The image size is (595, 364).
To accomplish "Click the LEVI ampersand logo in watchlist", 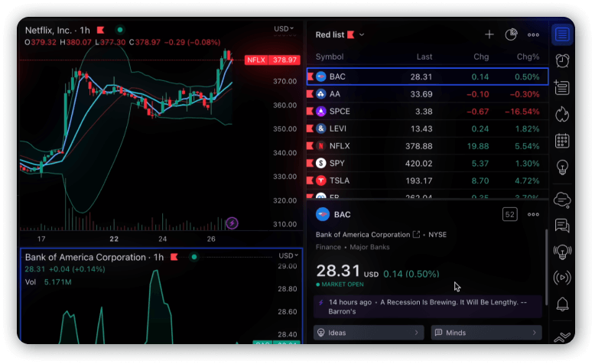I will pyautogui.click(x=321, y=128).
